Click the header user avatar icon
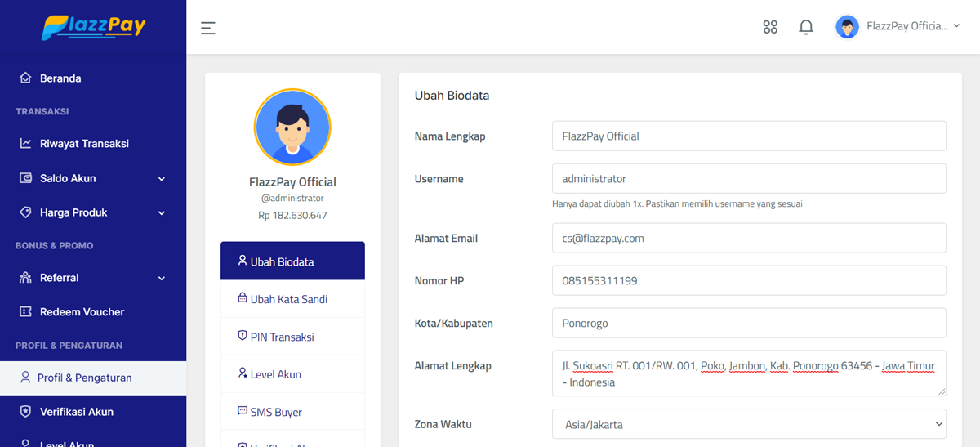 [847, 27]
